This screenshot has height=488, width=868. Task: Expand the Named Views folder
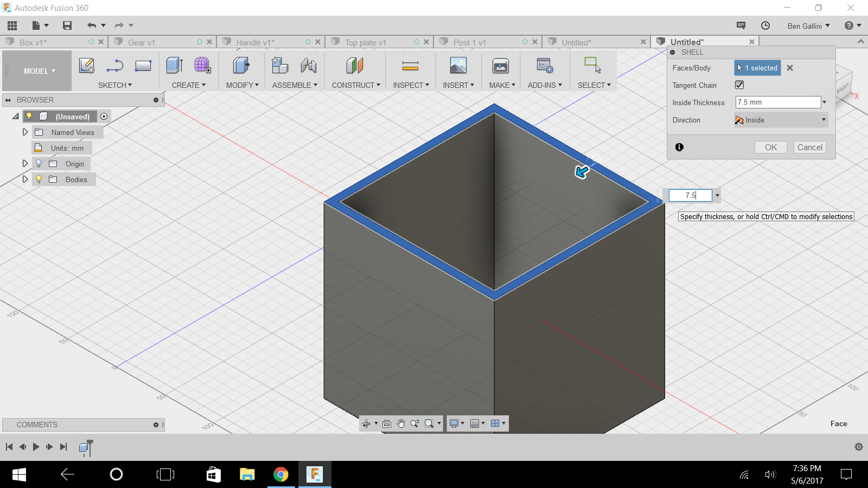25,132
